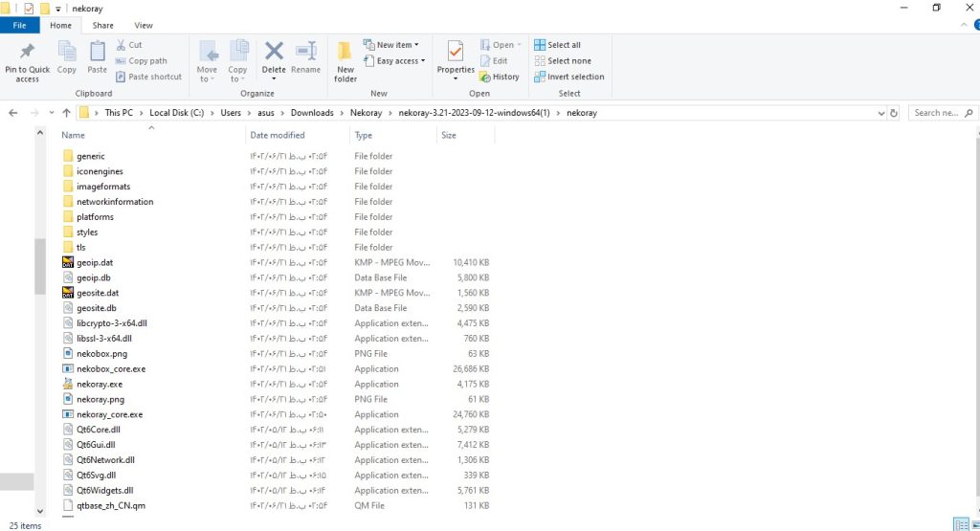Viewport: 980px width, 531px height.
Task: Select the Qt6Widgets.dll file
Action: coord(104,491)
